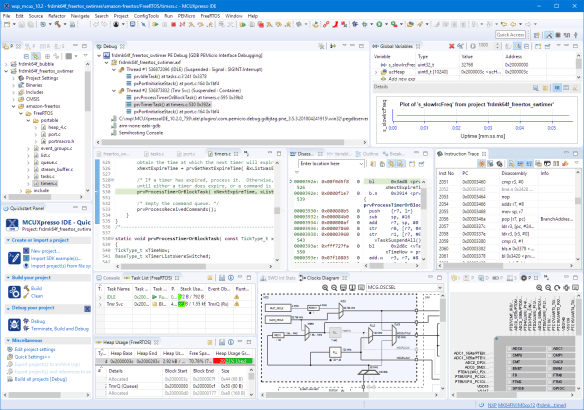Click warning triangle icon in IDLE task row
Viewport: 584px width, 410px height.
[x=237, y=297]
